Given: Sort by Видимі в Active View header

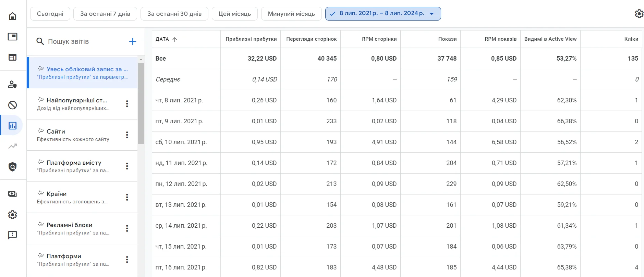Looking at the screenshot, I should pos(550,39).
